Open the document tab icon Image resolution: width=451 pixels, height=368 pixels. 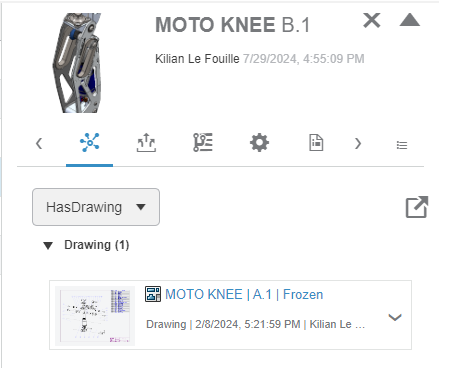tap(316, 143)
